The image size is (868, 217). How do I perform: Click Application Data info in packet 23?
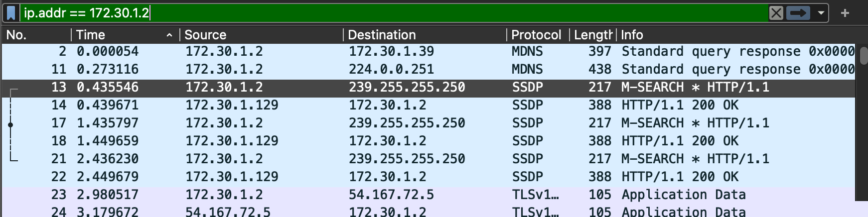pyautogui.click(x=684, y=195)
